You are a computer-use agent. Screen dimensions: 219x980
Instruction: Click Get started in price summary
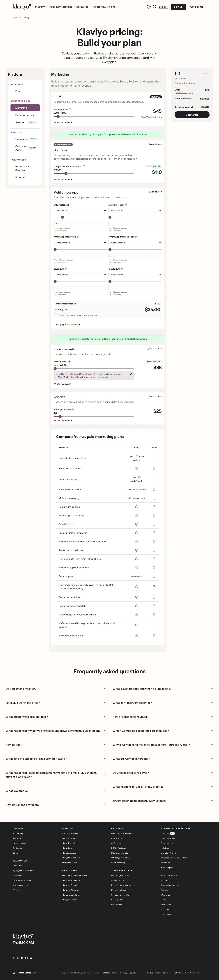tap(192, 115)
